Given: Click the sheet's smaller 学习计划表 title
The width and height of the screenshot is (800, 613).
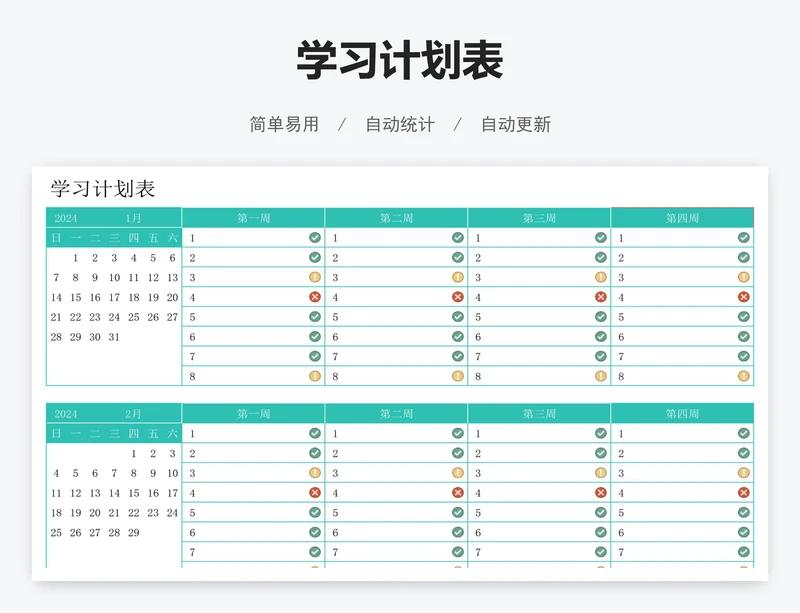Looking at the screenshot, I should 103,188.
